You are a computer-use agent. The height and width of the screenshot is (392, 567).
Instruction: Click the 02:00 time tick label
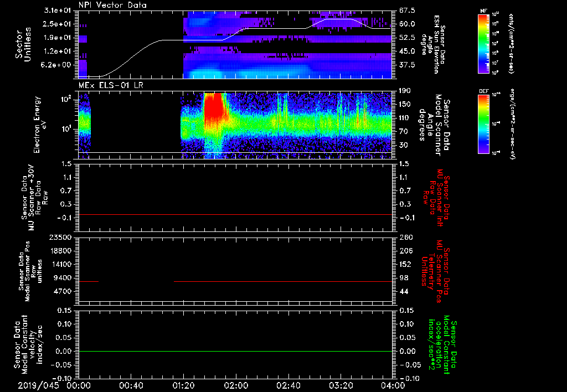(236, 385)
